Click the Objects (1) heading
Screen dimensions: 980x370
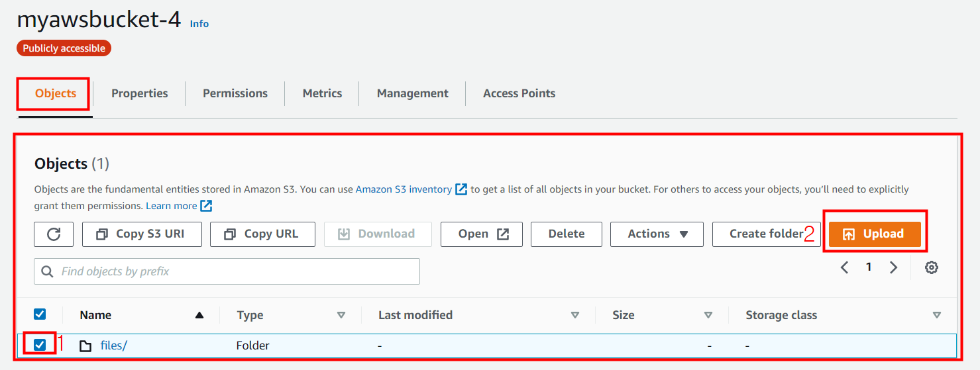point(72,163)
